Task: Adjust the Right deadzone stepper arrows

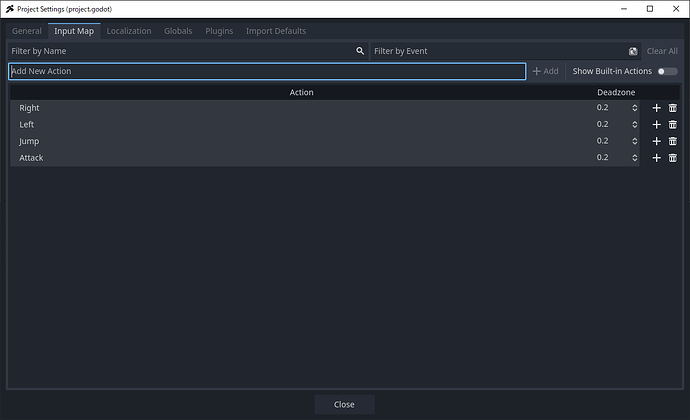Action: [634, 108]
